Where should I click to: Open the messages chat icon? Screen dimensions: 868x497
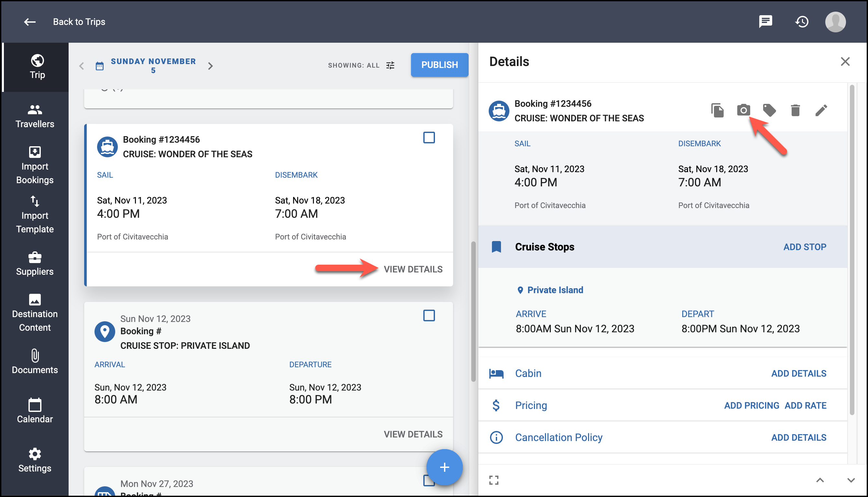tap(766, 22)
